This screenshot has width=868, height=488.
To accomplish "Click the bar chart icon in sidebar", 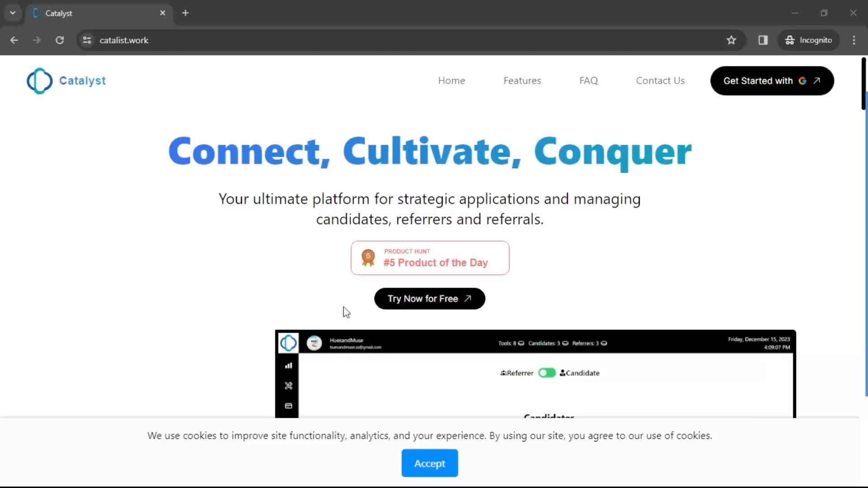I will [x=288, y=365].
